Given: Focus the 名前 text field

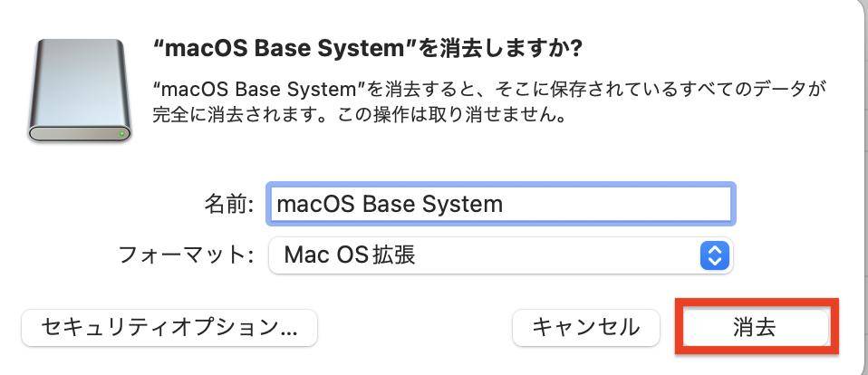Looking at the screenshot, I should (x=500, y=204).
